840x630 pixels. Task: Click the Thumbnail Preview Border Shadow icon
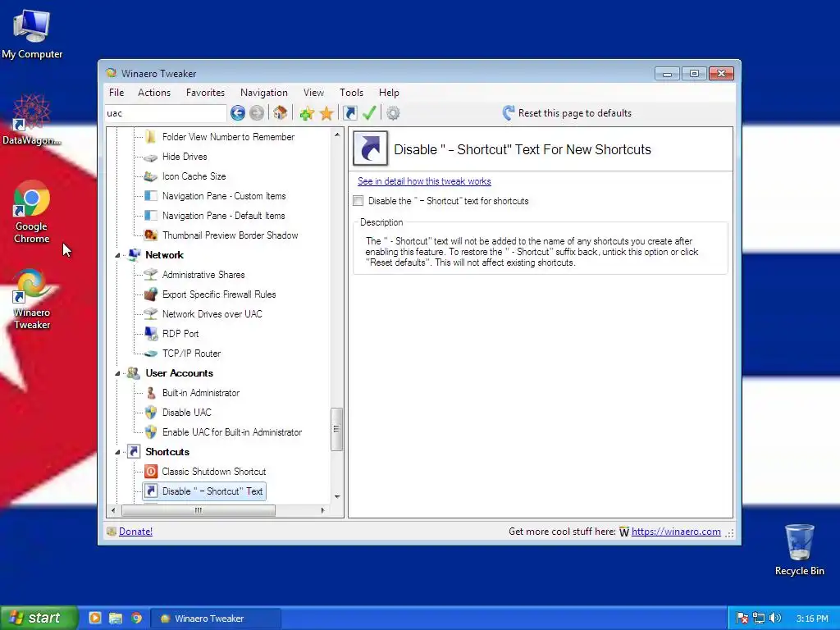[151, 235]
